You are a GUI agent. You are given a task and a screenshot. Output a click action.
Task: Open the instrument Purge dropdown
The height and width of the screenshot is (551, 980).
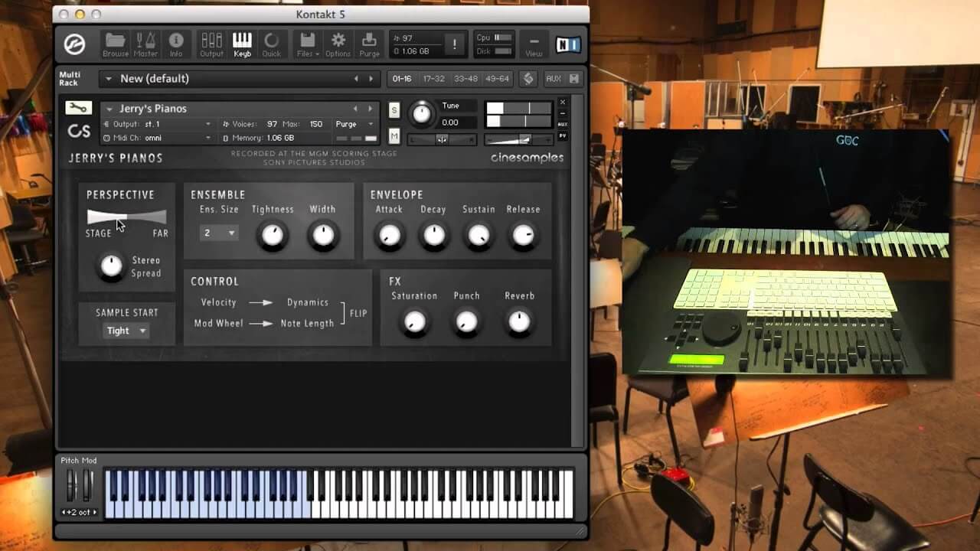click(x=354, y=124)
